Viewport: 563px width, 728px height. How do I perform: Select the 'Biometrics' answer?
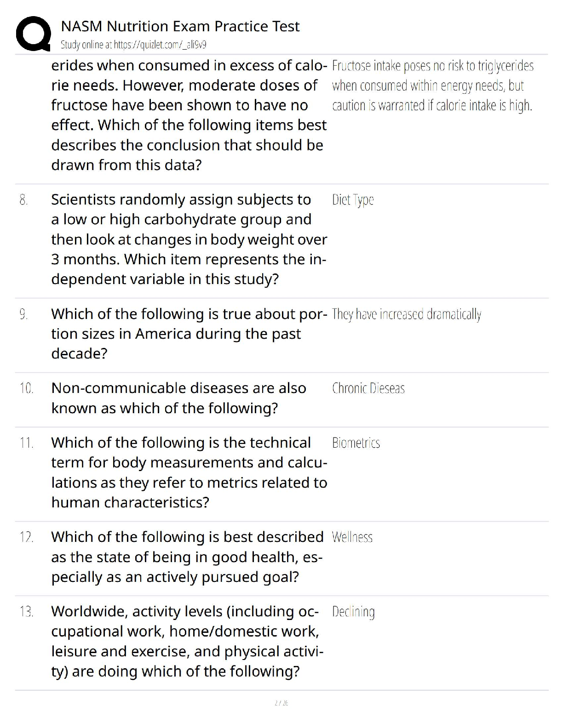356,443
